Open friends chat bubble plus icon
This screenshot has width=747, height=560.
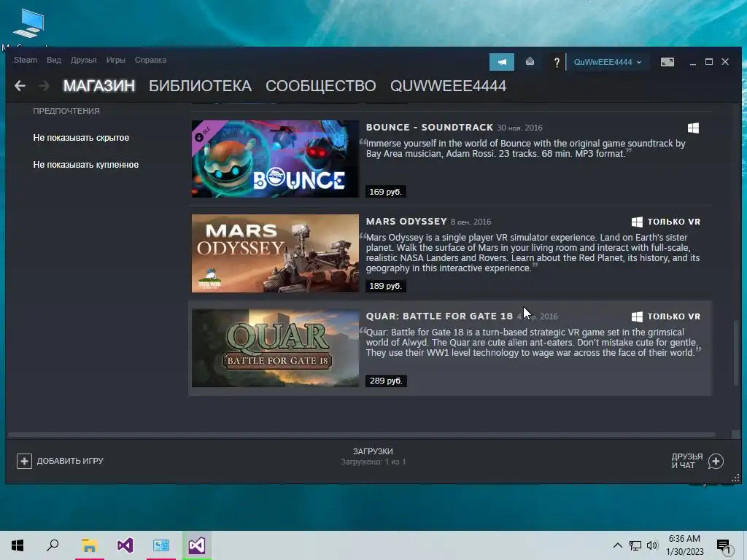point(716,461)
